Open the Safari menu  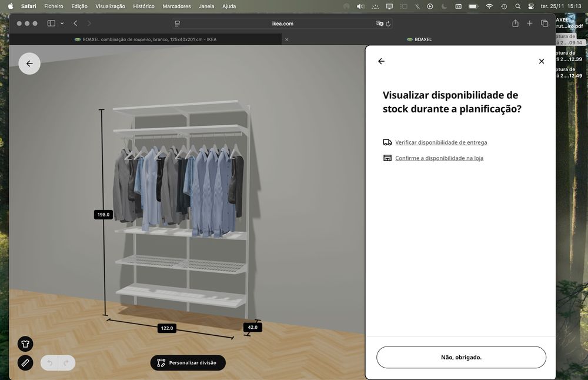(x=28, y=6)
